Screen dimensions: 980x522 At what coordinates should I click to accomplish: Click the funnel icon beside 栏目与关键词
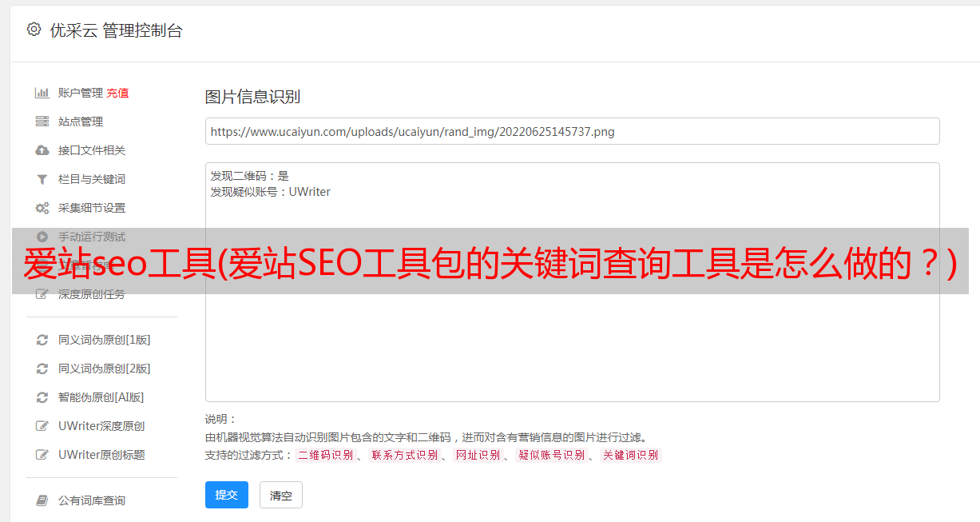(42, 179)
